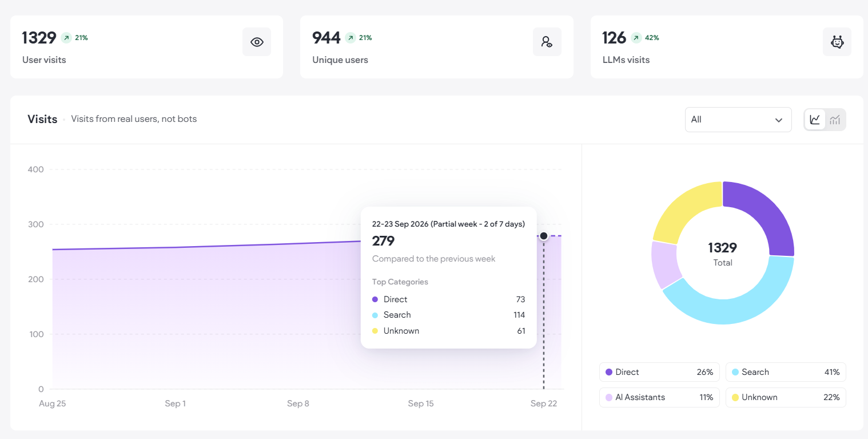Click the 279 value in the tooltip
The width and height of the screenshot is (868, 439).
pyautogui.click(x=384, y=241)
